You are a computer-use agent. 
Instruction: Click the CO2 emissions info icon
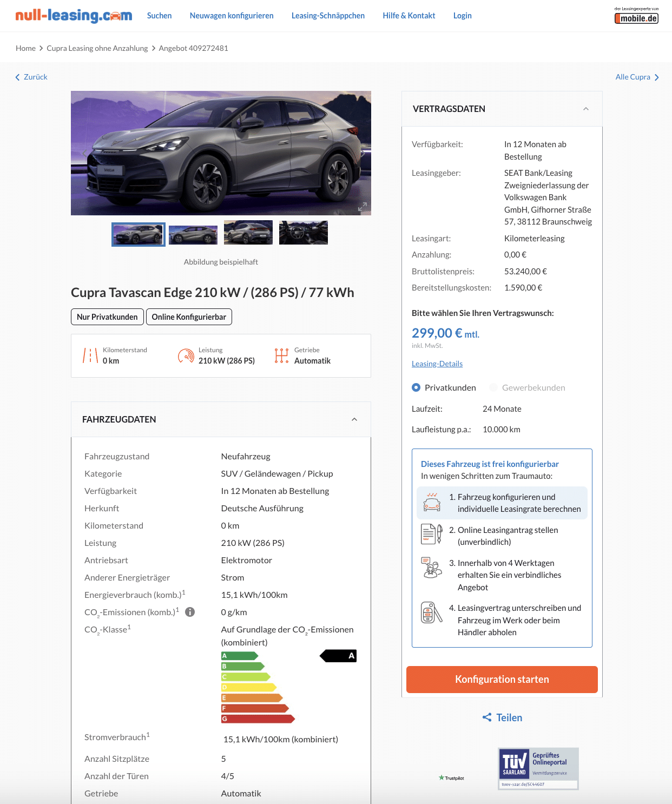point(190,612)
